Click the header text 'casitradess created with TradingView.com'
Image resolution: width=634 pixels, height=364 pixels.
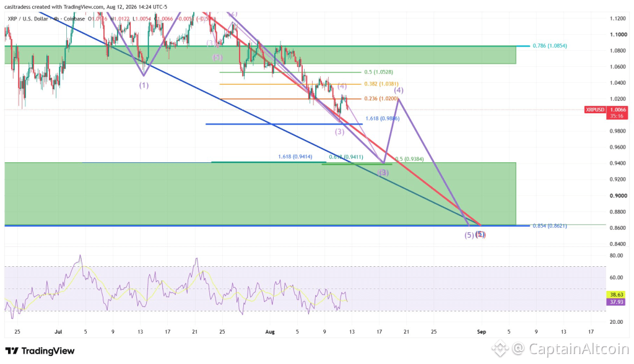coord(54,7)
